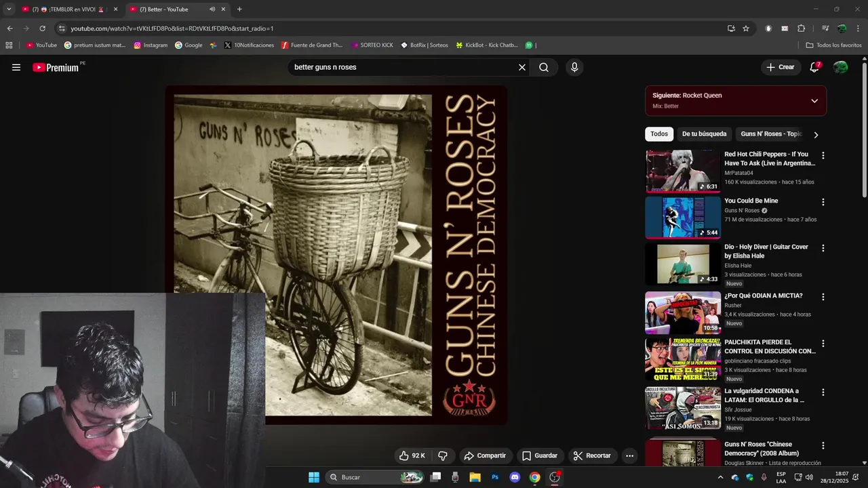Dislike the video with thumbs down
868x488 pixels.
point(443,455)
